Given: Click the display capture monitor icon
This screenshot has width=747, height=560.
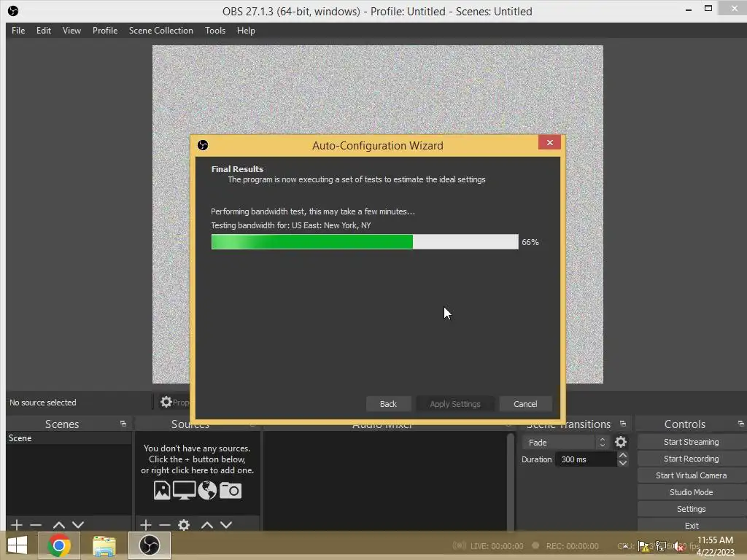Looking at the screenshot, I should [x=184, y=490].
